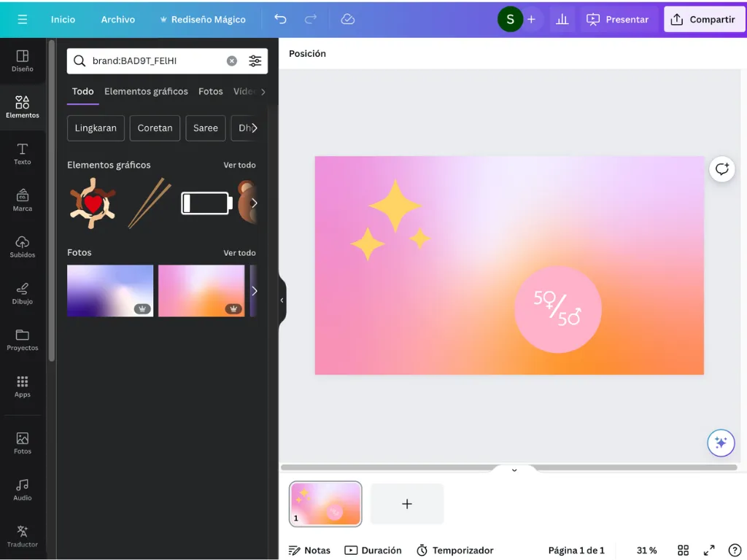Open the Apps panel

point(23,386)
